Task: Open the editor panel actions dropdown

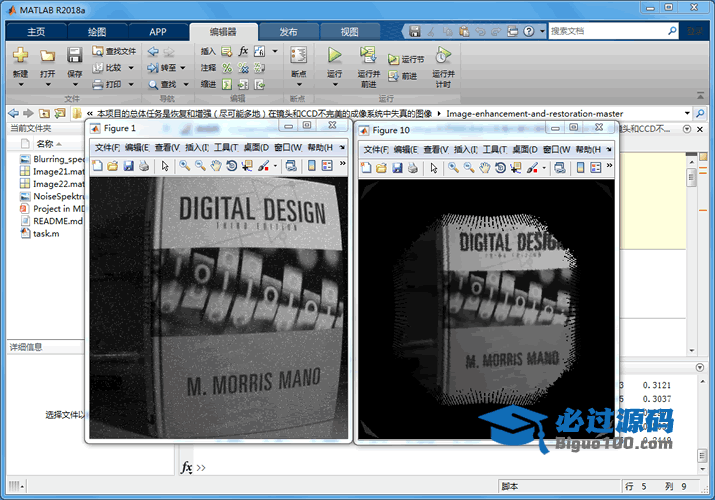Action: pyautogui.click(x=687, y=129)
